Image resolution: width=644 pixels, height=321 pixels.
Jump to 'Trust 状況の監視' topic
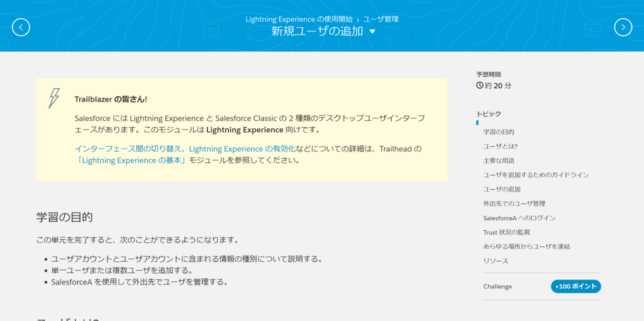(x=506, y=233)
